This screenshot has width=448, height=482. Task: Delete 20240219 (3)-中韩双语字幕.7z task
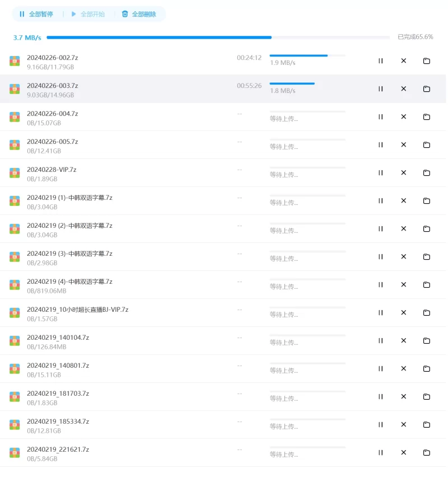coord(403,257)
